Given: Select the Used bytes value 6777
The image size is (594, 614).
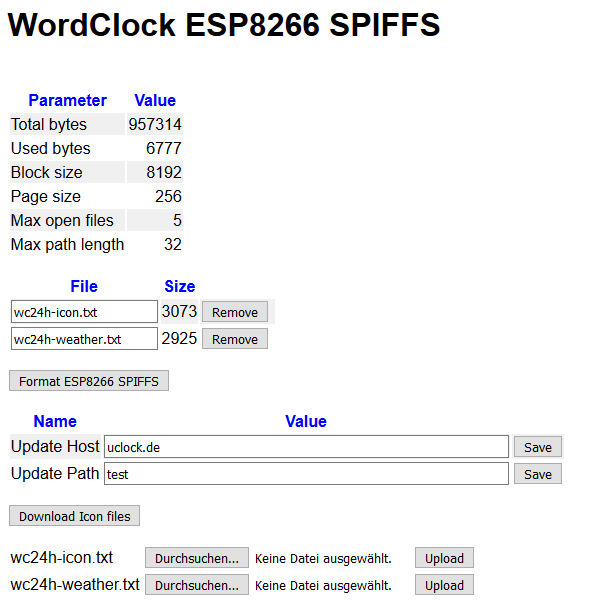Looking at the screenshot, I should [164, 148].
